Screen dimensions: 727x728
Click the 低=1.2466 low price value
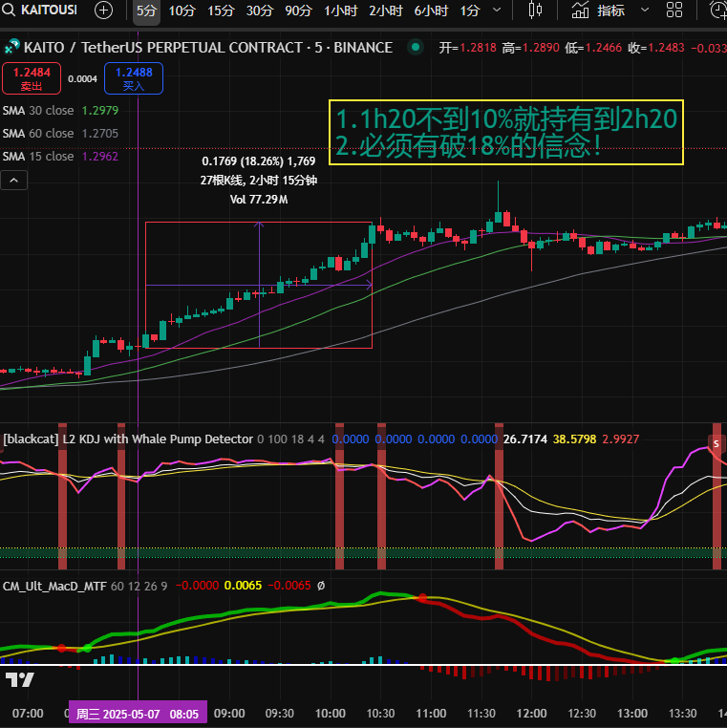pyautogui.click(x=593, y=48)
